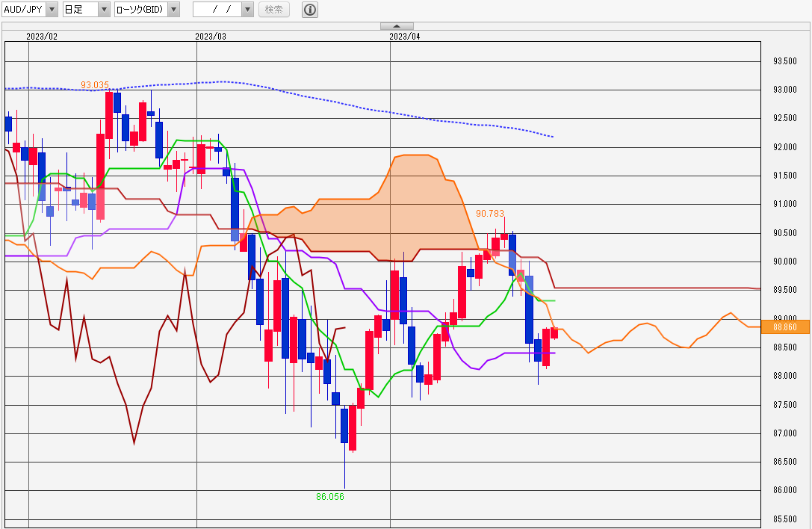Click the 90.000 price axis label
812x529 pixels.
tap(785, 261)
